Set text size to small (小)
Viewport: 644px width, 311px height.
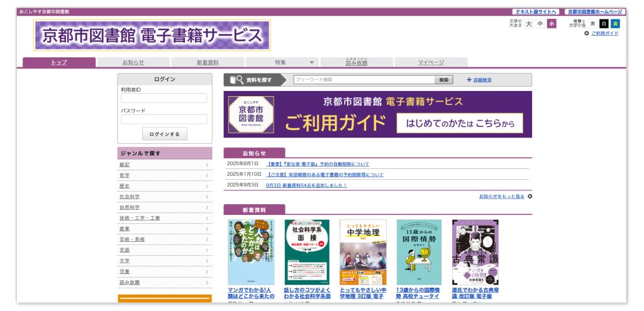(x=551, y=24)
